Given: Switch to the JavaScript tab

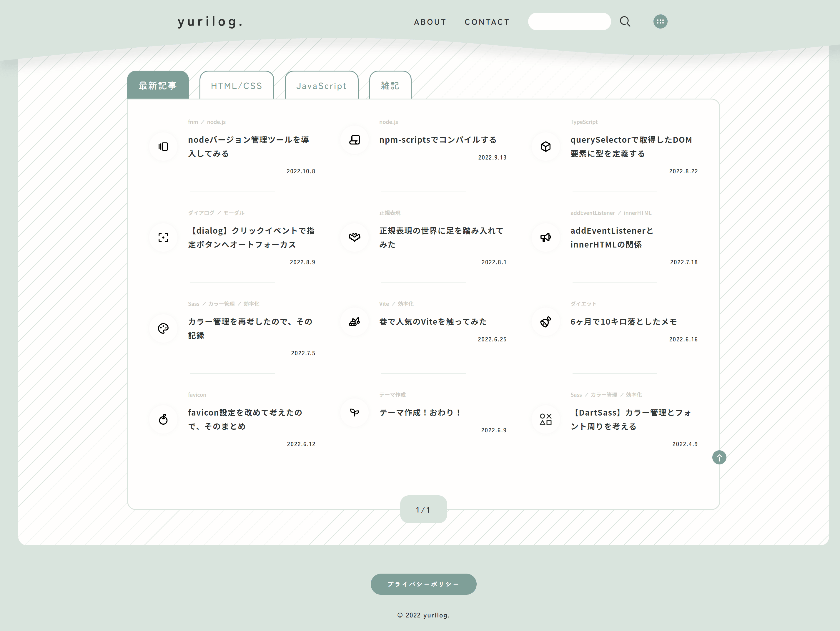Looking at the screenshot, I should click(321, 86).
